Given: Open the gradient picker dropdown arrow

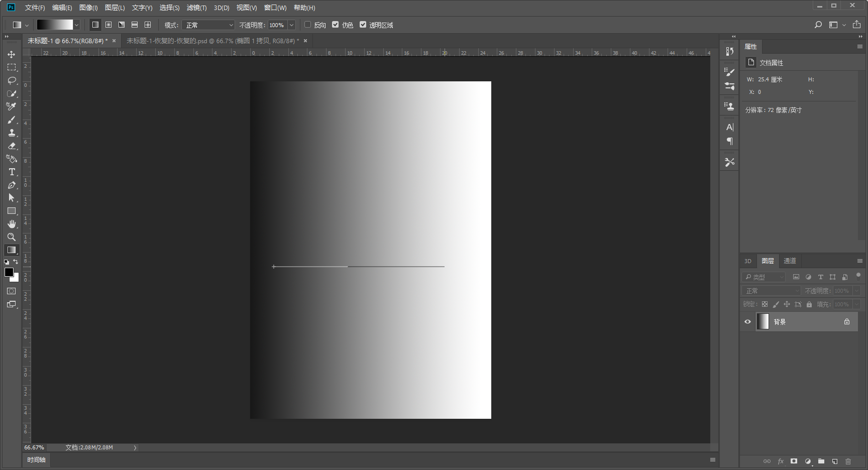Looking at the screenshot, I should 77,25.
